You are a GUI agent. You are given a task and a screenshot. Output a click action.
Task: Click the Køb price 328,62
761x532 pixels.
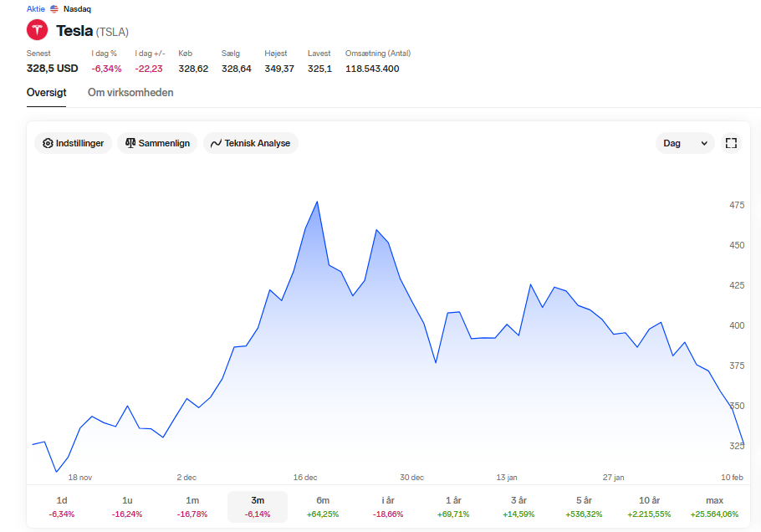coord(193,69)
